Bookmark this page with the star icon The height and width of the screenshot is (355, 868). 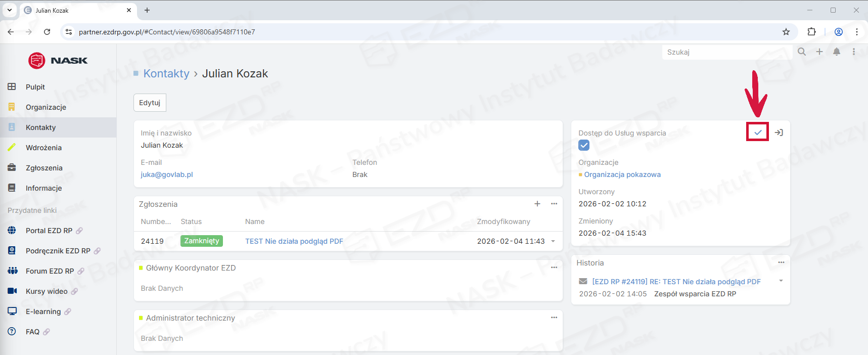pos(786,32)
